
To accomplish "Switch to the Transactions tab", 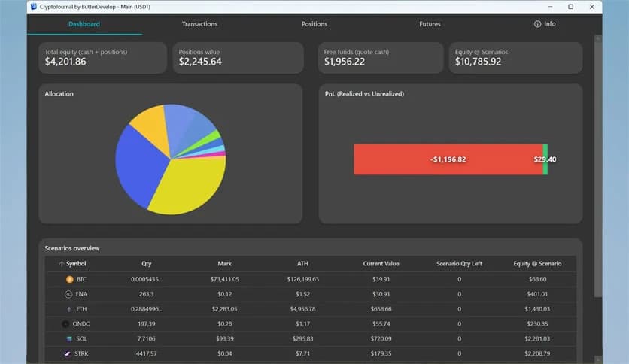I will click(x=199, y=24).
